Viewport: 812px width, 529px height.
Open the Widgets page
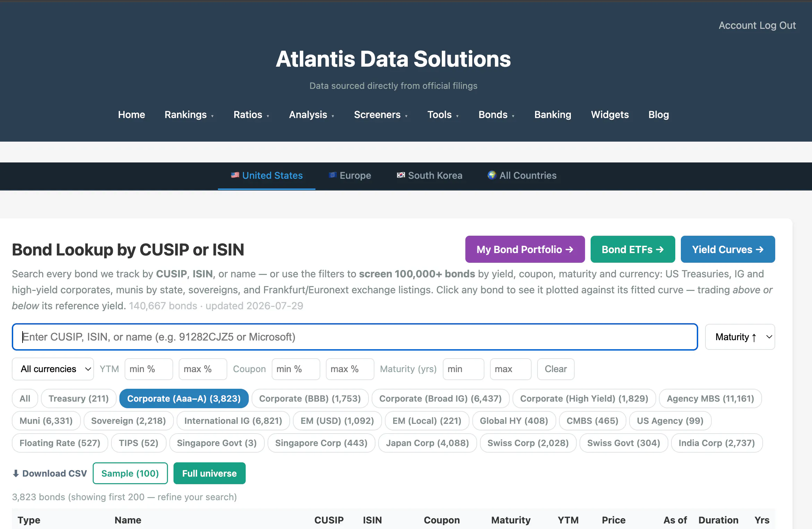tap(610, 115)
